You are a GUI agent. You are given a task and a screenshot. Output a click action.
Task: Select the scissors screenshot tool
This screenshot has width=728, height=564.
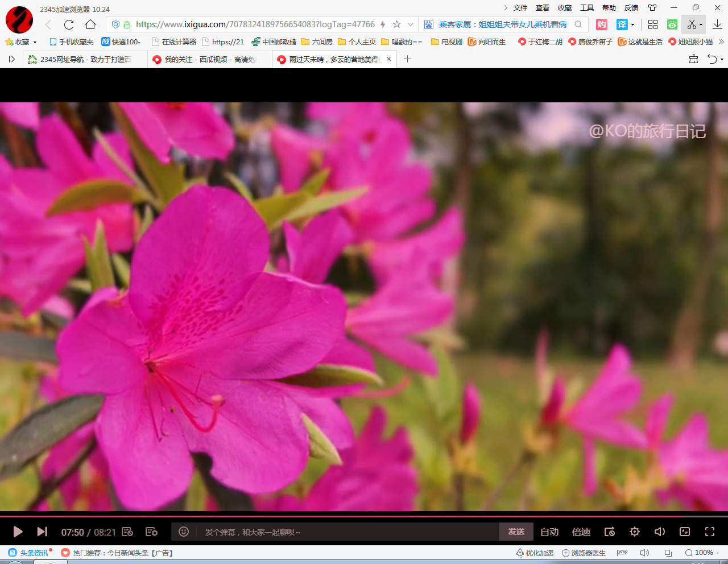tap(692, 24)
